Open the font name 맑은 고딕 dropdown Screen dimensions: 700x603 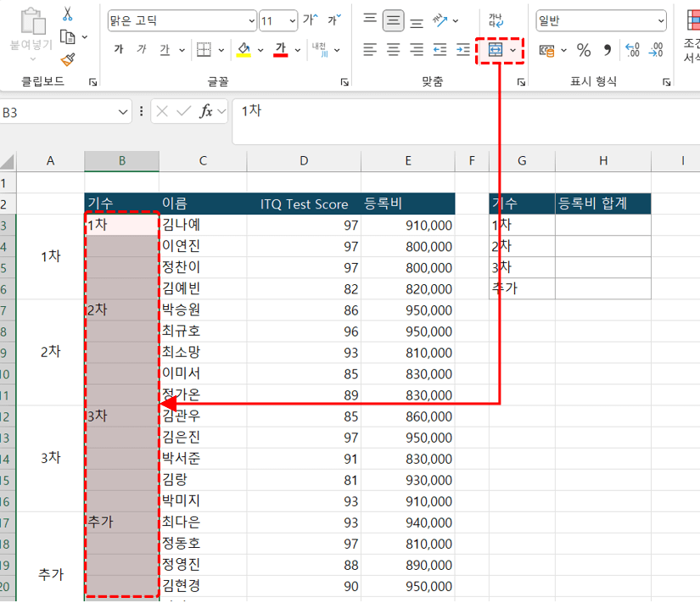pos(252,20)
